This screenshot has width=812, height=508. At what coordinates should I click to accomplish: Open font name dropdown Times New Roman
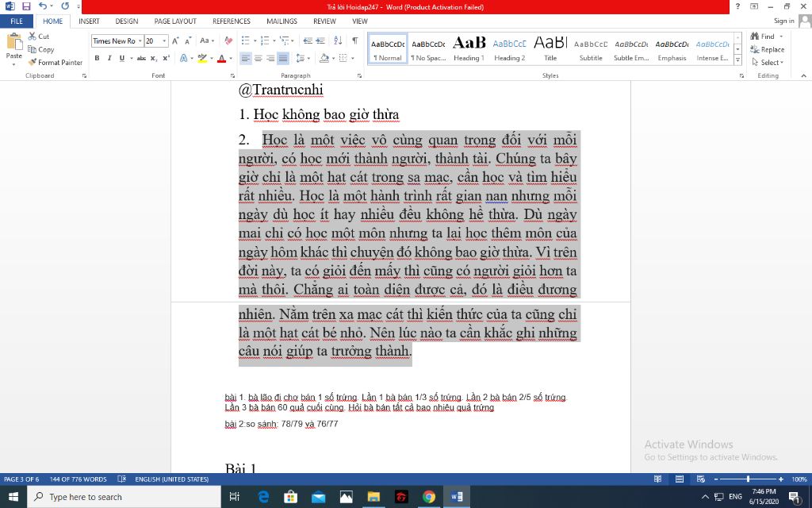[x=140, y=41]
